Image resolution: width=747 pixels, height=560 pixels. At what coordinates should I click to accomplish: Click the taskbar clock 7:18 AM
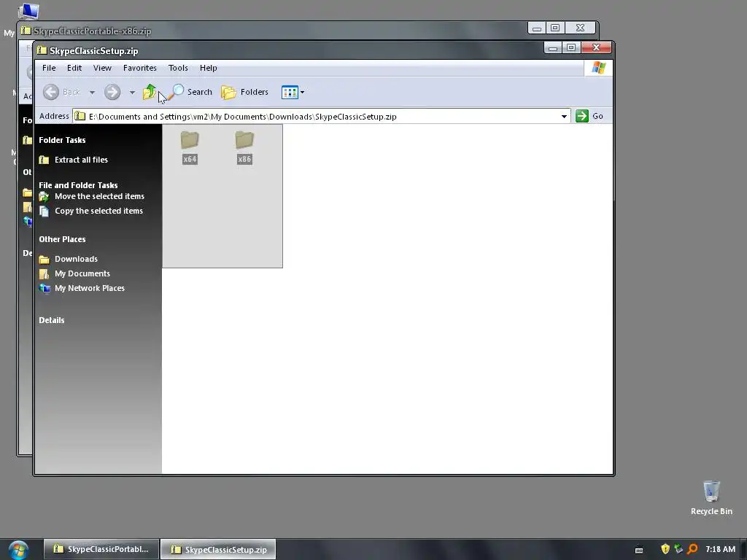pos(720,549)
